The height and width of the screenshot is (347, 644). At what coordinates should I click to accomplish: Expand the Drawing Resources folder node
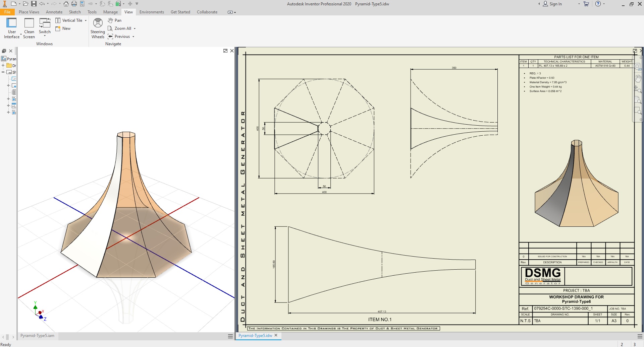tap(3, 65)
